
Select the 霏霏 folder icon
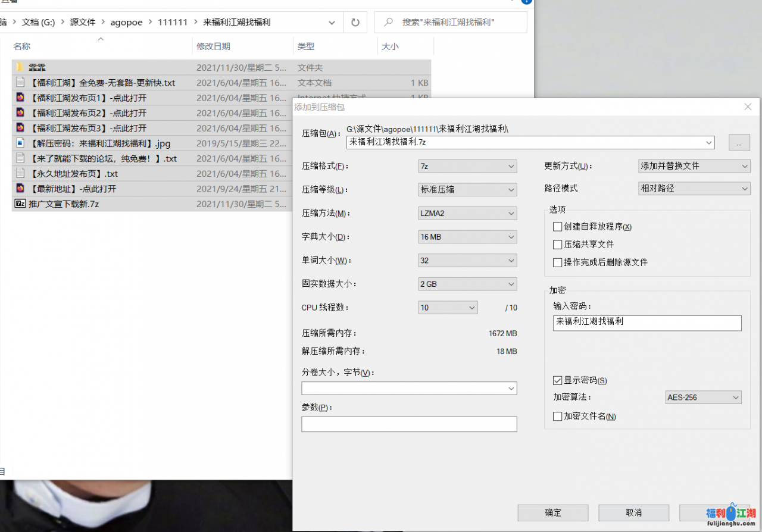[20, 67]
